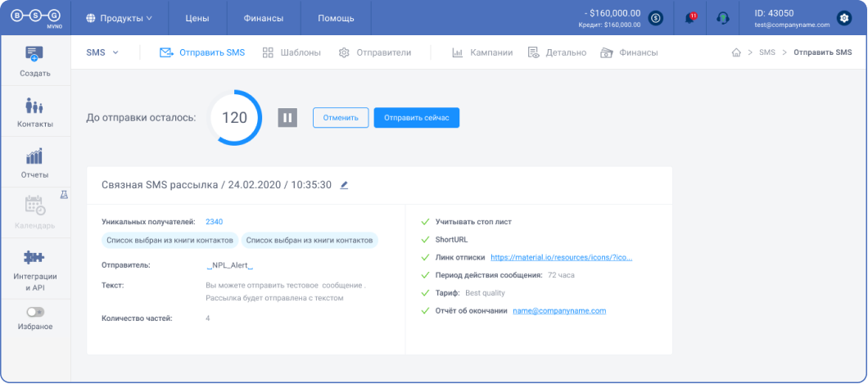Open Создать in the sidebar
868x384 pixels.
[x=34, y=61]
